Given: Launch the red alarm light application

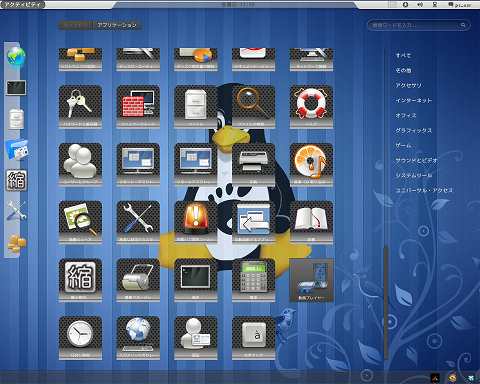Looking at the screenshot, I should pyautogui.click(x=196, y=222).
